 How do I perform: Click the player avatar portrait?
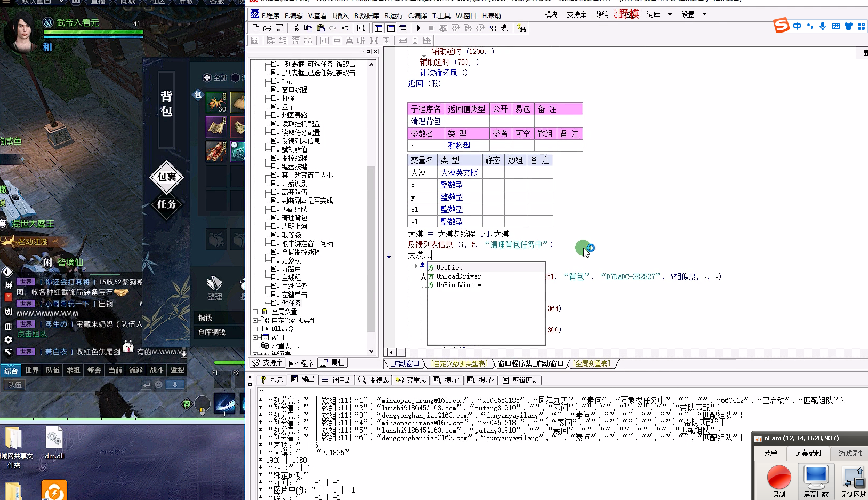pyautogui.click(x=21, y=33)
